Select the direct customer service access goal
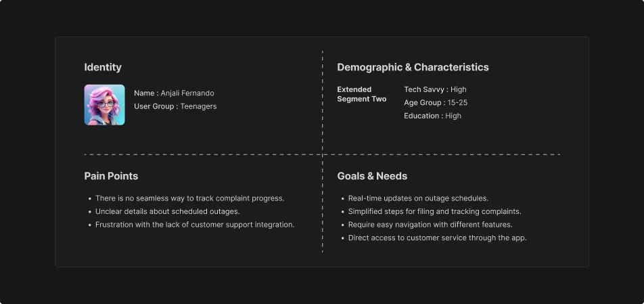This screenshot has height=304, width=644. [x=437, y=238]
